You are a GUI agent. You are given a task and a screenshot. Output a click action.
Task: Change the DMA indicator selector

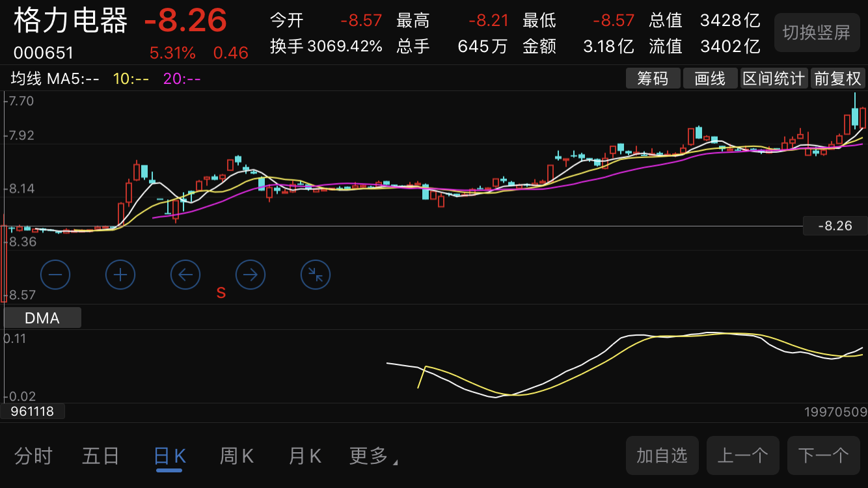point(42,318)
